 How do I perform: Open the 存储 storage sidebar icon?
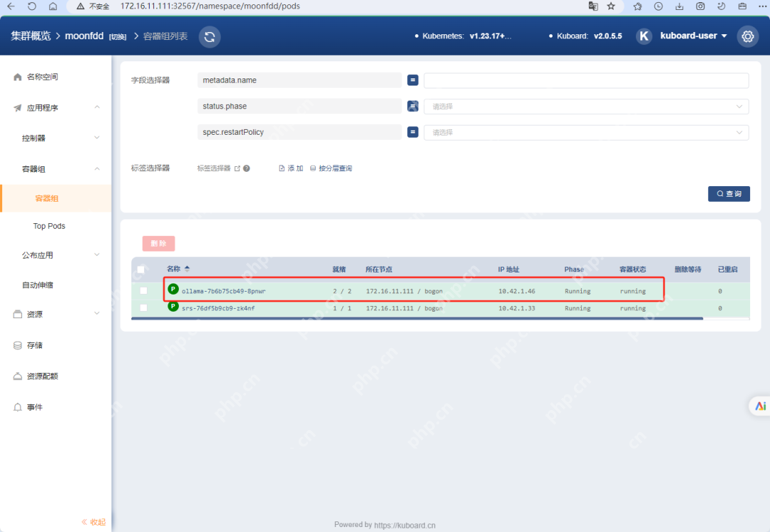pos(16,344)
